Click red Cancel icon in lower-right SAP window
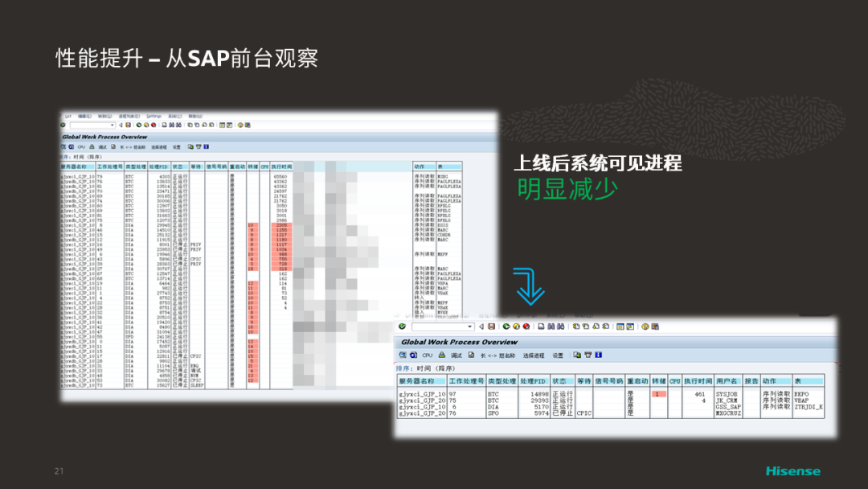 (526, 327)
